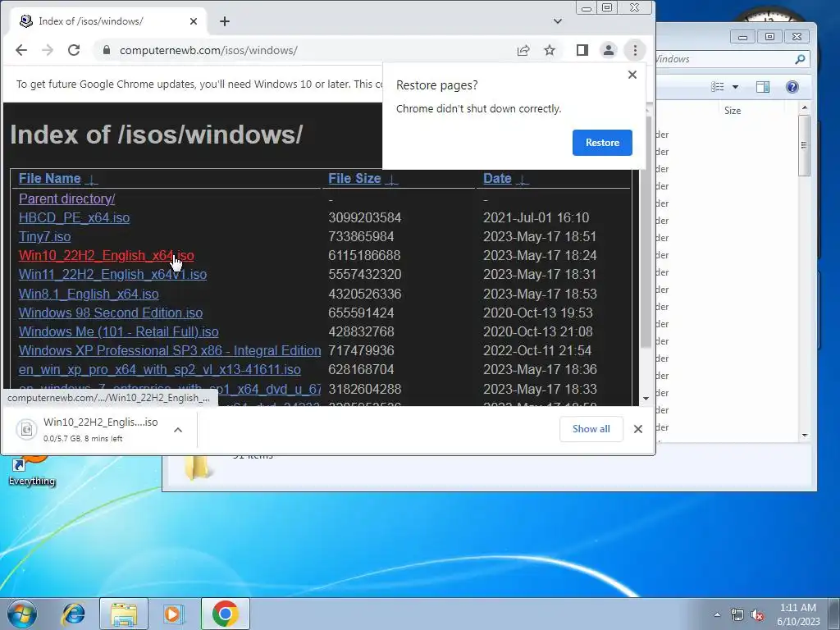Click the muted volume tray icon
840x630 pixels.
pos(757,615)
